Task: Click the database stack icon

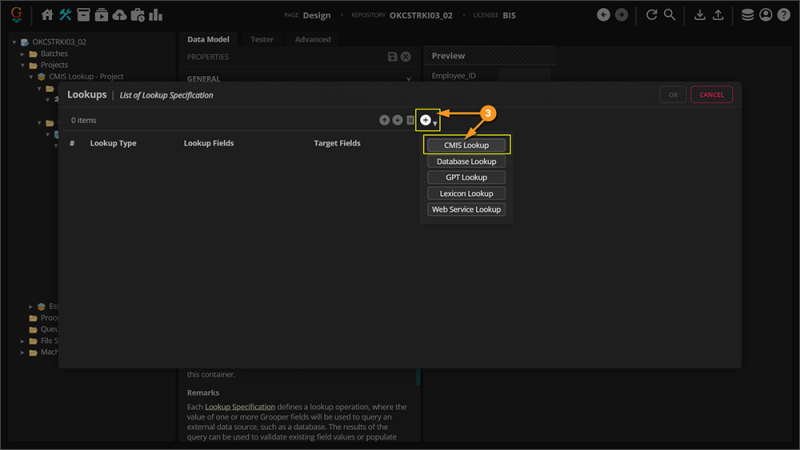Action: (748, 15)
